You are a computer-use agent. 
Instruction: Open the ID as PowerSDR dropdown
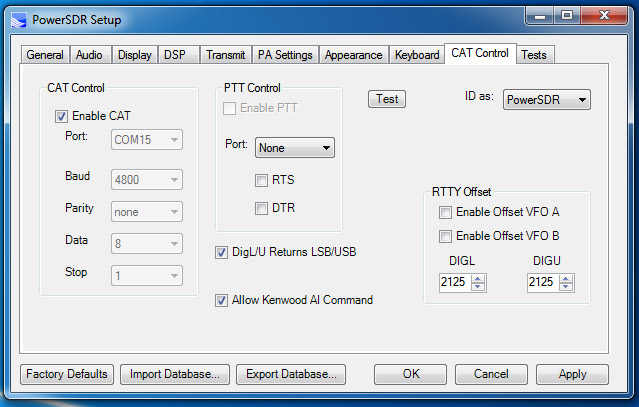[x=546, y=100]
